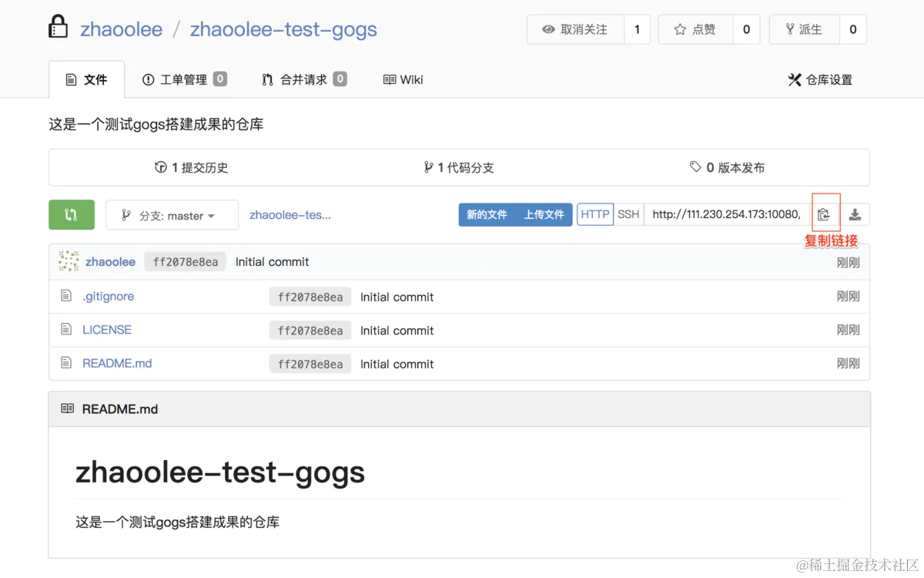Click commit hash in the .gitignore row
Image resolution: width=924 pixels, height=578 pixels.
[310, 297]
